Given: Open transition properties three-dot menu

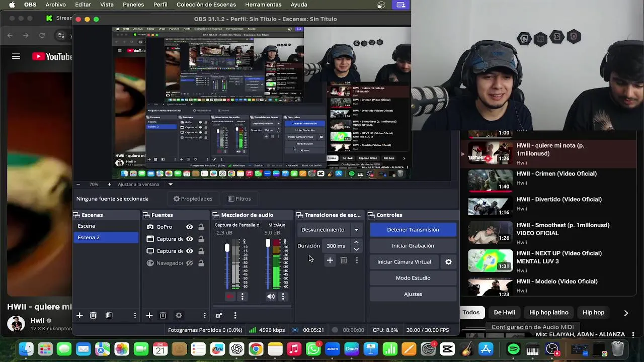Looking at the screenshot, I should [357, 260].
